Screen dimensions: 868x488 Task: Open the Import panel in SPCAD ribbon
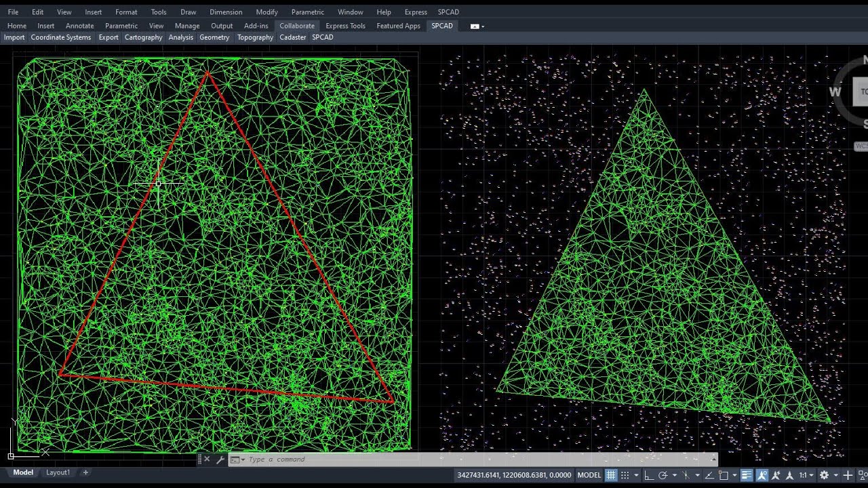[14, 37]
